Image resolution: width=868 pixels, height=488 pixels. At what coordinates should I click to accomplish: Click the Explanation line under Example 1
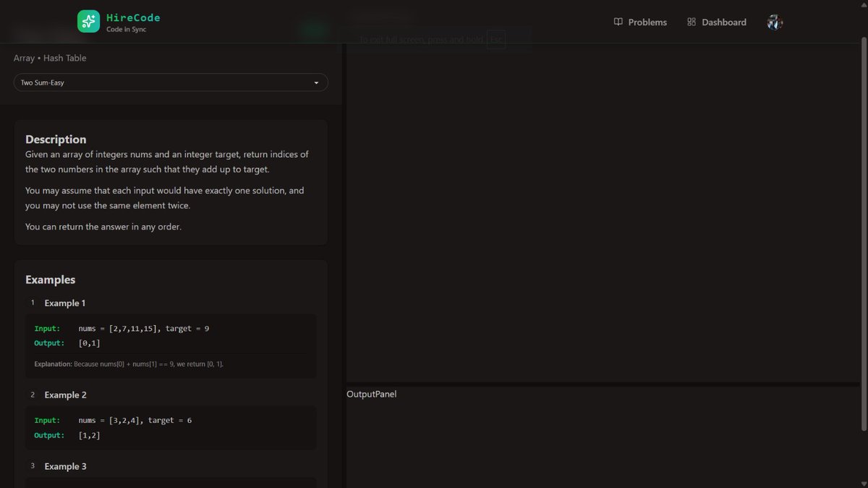coord(129,363)
